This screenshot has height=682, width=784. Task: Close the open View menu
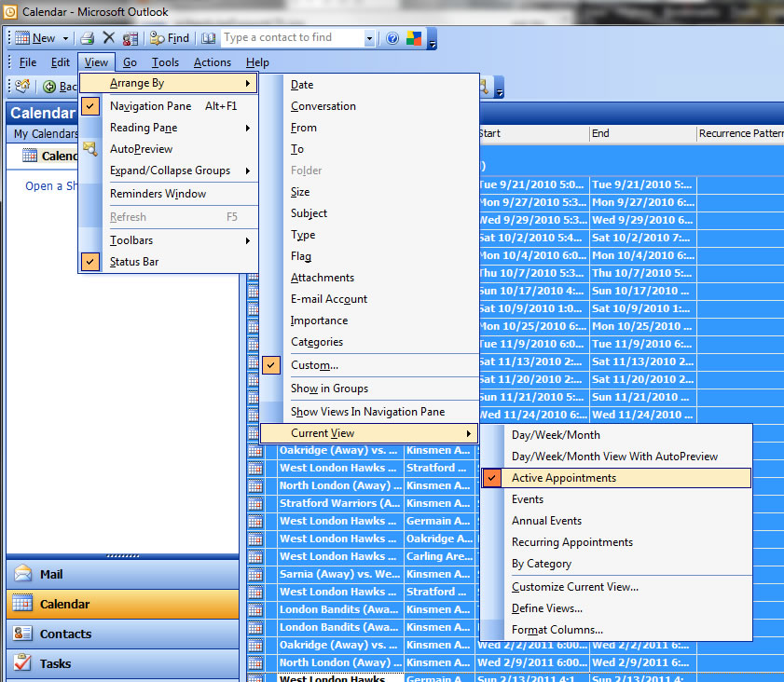coord(96,62)
